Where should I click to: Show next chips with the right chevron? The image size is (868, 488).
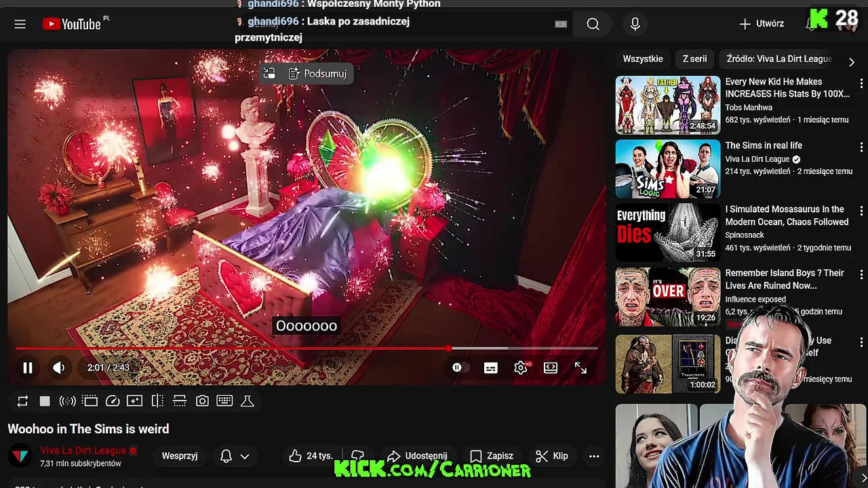pyautogui.click(x=852, y=62)
